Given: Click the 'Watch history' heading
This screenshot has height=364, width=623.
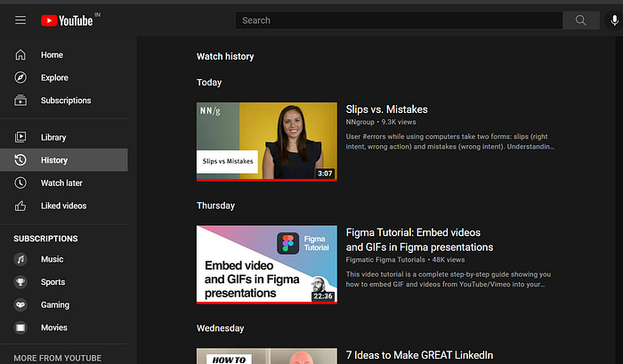Looking at the screenshot, I should 225,56.
